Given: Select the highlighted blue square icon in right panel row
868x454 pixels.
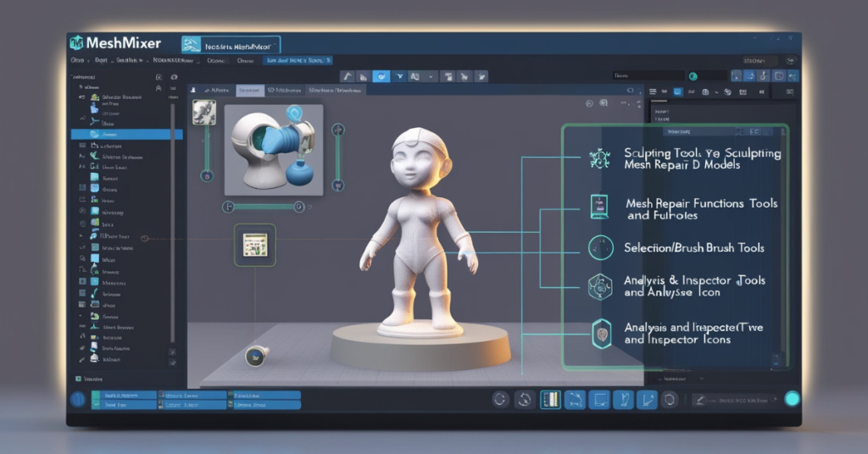Looking at the screenshot, I should click(x=677, y=91).
